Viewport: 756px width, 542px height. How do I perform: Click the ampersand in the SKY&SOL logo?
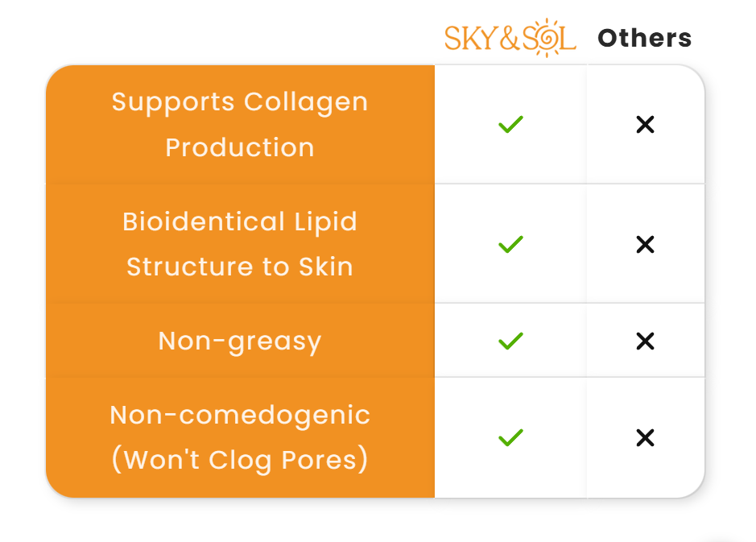[510, 39]
